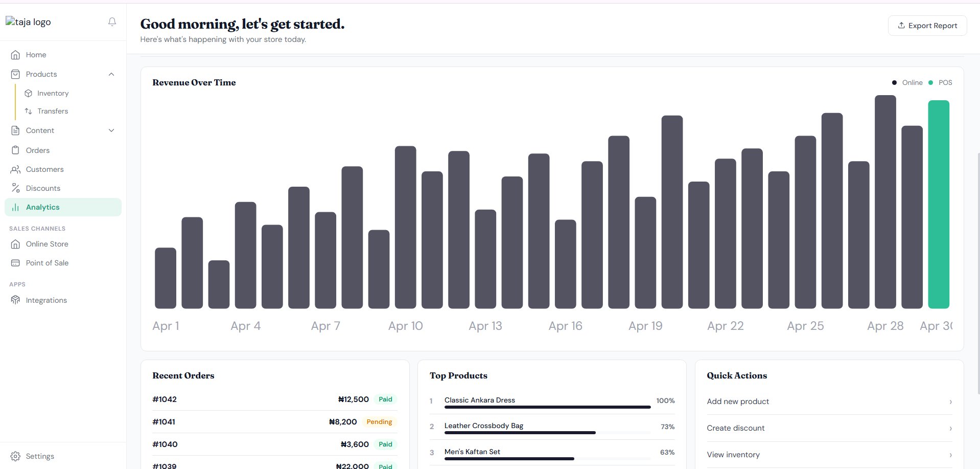Click the first bar above Apr 1

pyautogui.click(x=166, y=278)
